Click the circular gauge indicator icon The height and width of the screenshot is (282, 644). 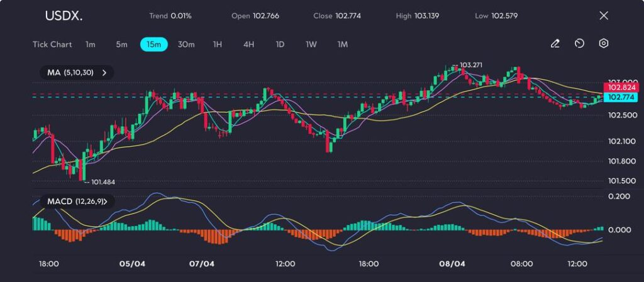[579, 44]
